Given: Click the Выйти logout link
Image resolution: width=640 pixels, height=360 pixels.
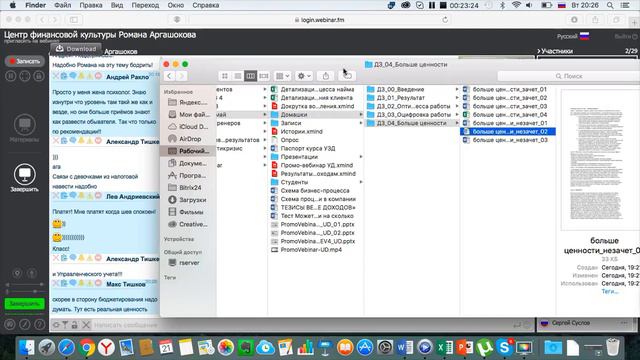Looking at the screenshot, I should tap(626, 36).
